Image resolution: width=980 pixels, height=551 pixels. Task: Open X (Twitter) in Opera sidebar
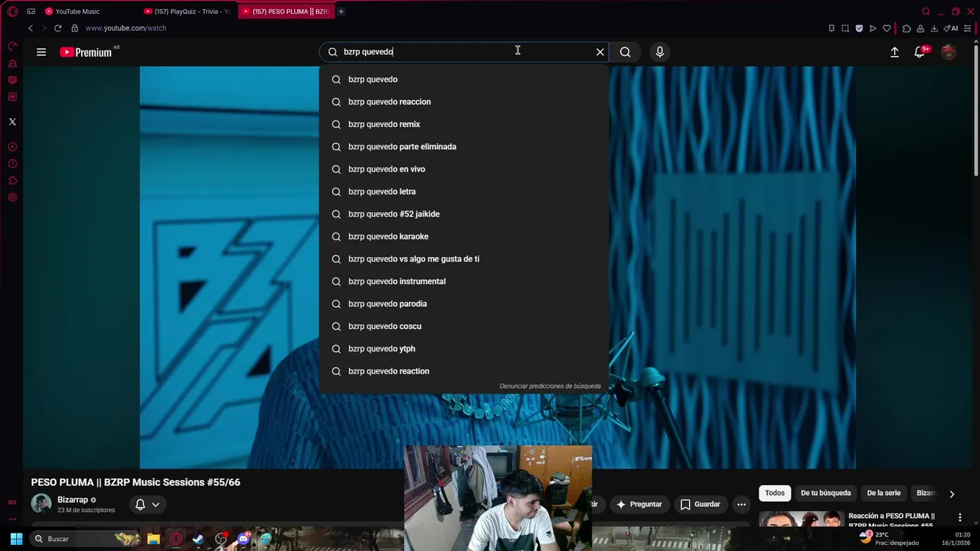pos(12,122)
